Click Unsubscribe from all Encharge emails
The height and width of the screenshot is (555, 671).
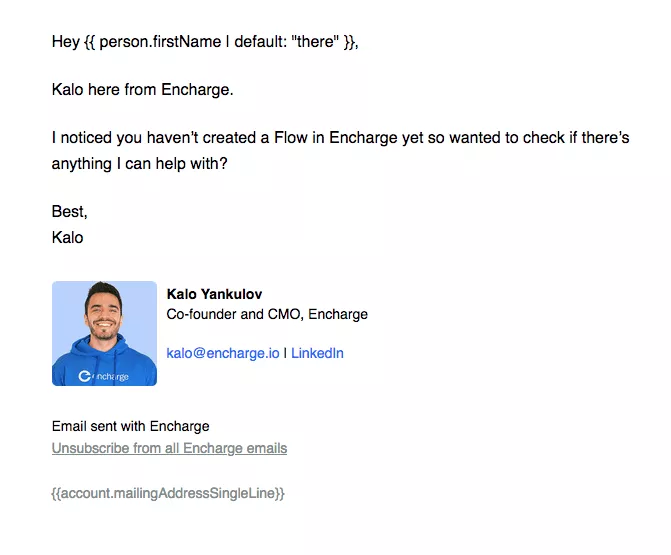pyautogui.click(x=169, y=448)
